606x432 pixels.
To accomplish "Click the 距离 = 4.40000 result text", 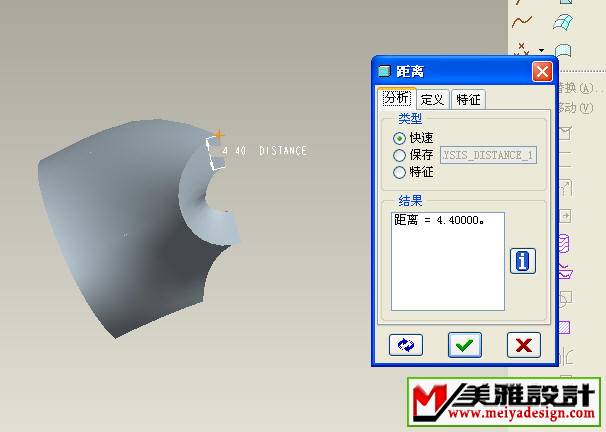I will click(x=439, y=220).
